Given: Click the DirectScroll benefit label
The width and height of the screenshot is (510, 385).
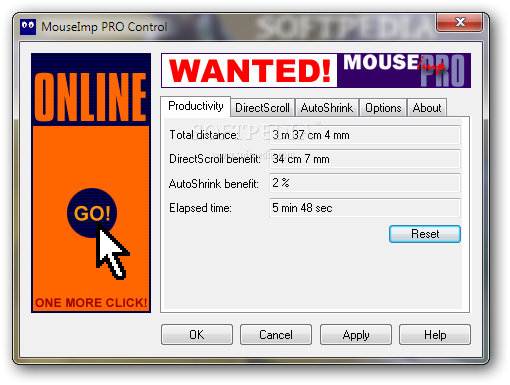Looking at the screenshot, I should pos(215,159).
